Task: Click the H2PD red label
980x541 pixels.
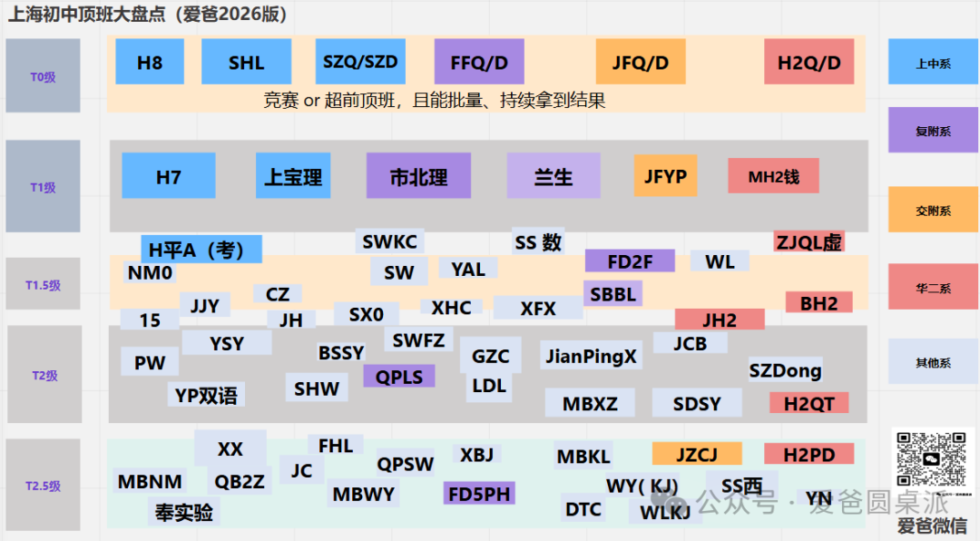Action: click(x=808, y=454)
